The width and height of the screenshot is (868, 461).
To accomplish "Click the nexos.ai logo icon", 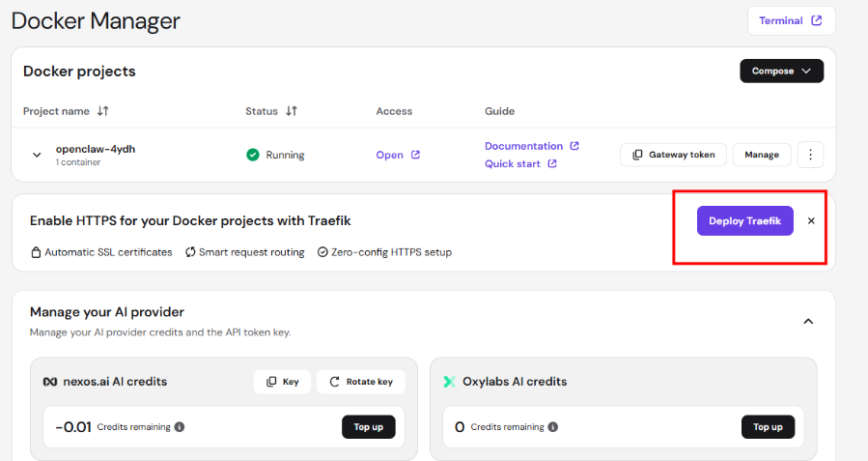I will click(x=51, y=382).
